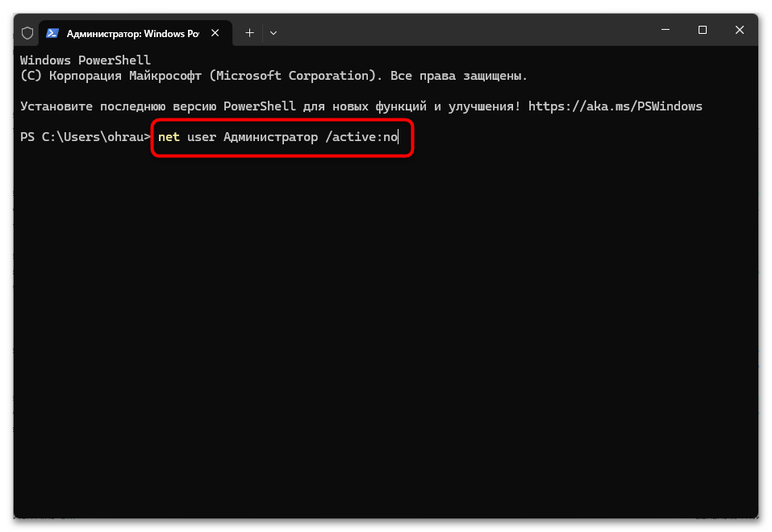Expand the new tab profile dropdown chevron

[273, 33]
